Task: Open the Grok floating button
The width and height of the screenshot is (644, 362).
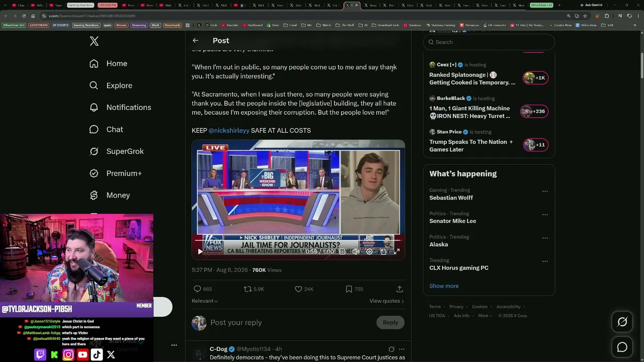Action: coord(622,322)
